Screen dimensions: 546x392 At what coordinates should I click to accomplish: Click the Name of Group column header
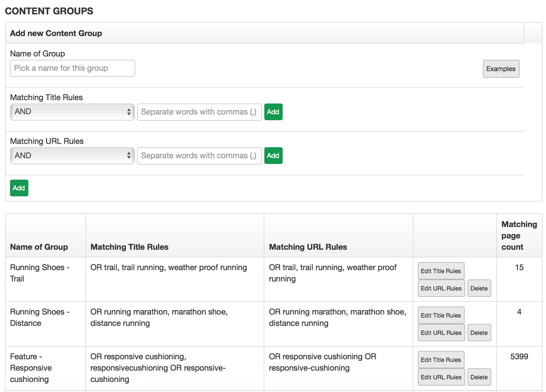tap(39, 247)
